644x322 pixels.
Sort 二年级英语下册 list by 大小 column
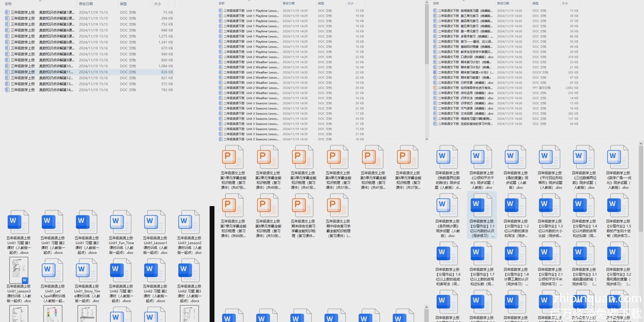(x=351, y=3)
